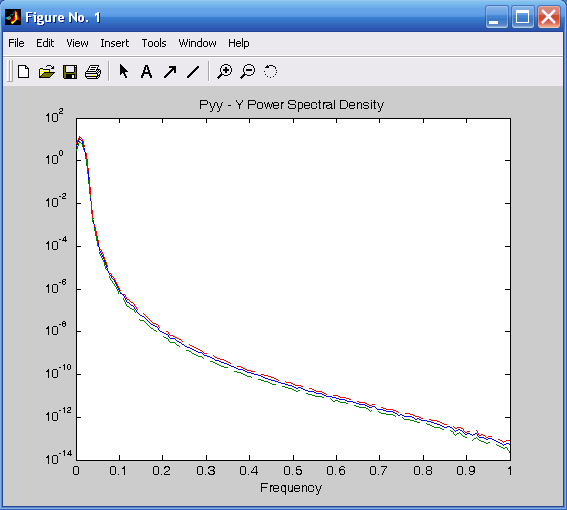The height and width of the screenshot is (510, 567).
Task: Click x-axis tick label 0.5
Action: (293, 471)
